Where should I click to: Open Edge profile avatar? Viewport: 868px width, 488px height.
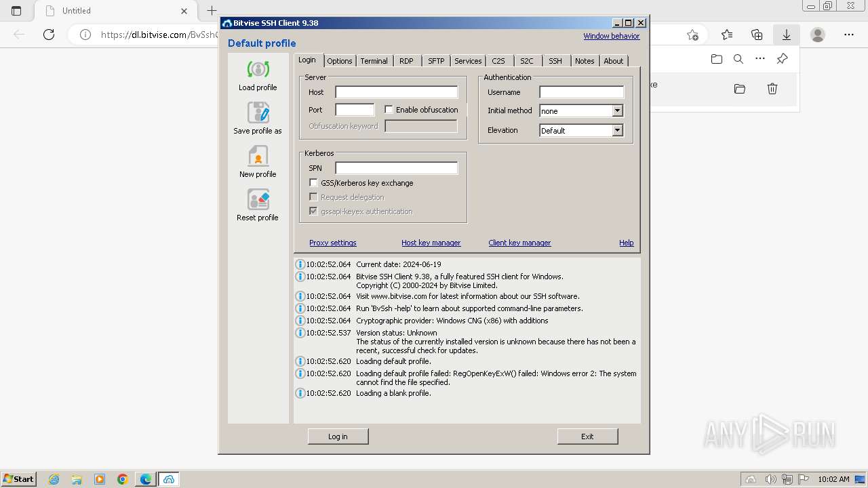(818, 35)
